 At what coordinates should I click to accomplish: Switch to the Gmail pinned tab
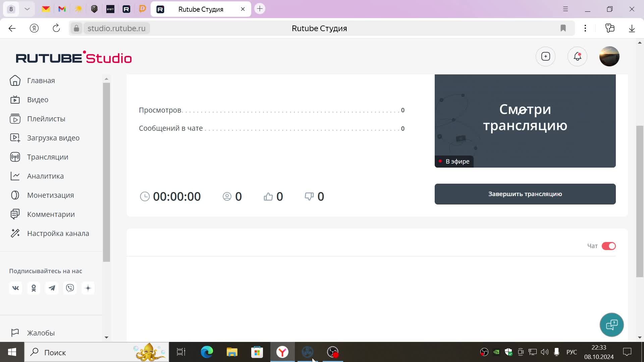tap(62, 9)
